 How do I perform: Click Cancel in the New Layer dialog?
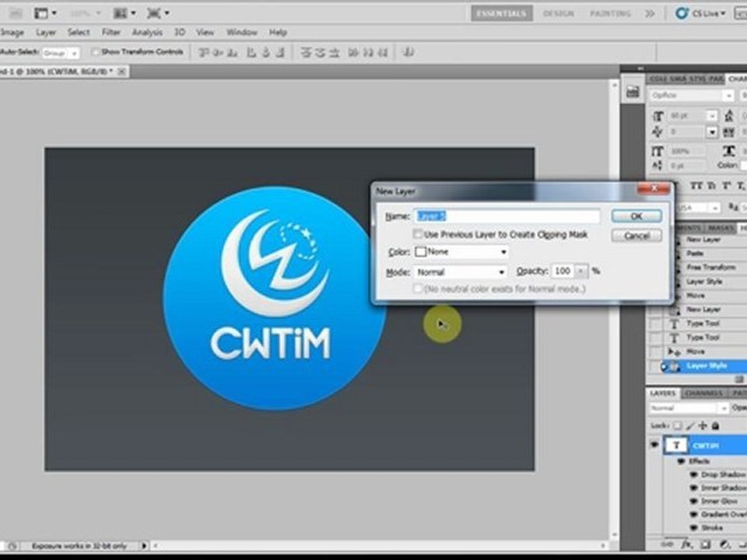click(x=637, y=235)
